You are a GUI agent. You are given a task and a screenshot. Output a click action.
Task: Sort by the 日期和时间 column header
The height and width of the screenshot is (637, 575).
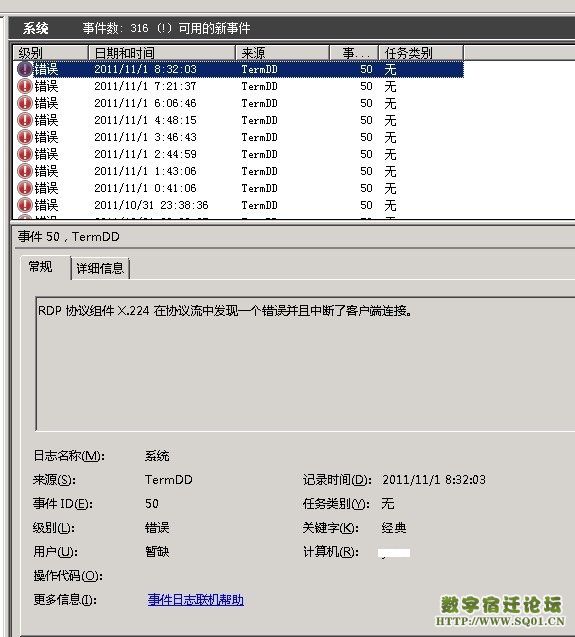pyautogui.click(x=162, y=53)
